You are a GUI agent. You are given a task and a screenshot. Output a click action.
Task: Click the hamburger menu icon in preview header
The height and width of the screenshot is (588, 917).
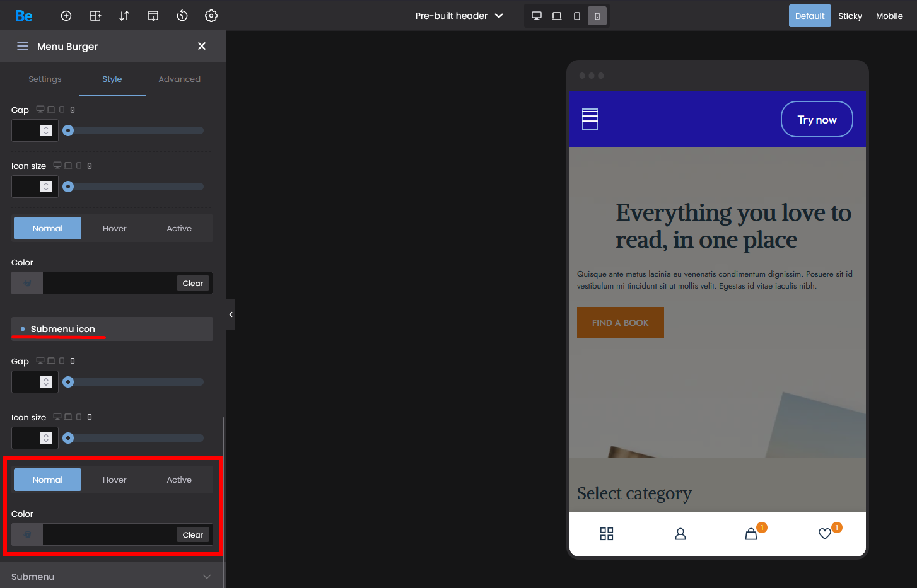point(590,119)
